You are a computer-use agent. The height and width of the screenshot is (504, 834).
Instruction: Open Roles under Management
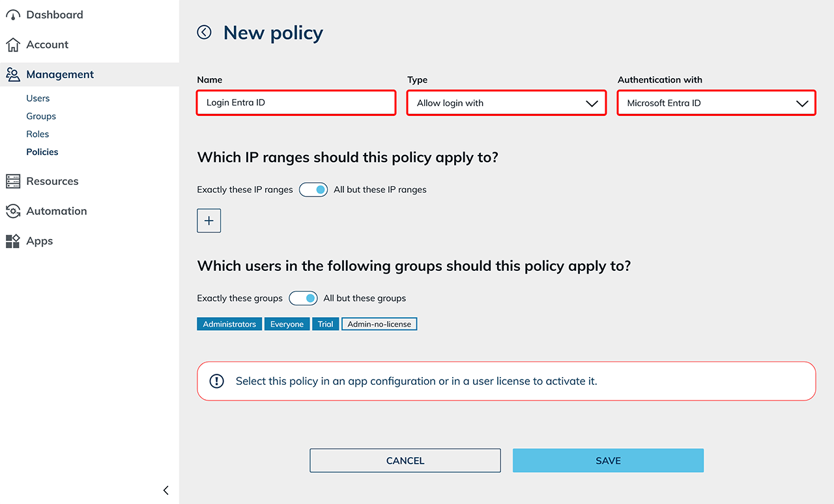coord(38,134)
